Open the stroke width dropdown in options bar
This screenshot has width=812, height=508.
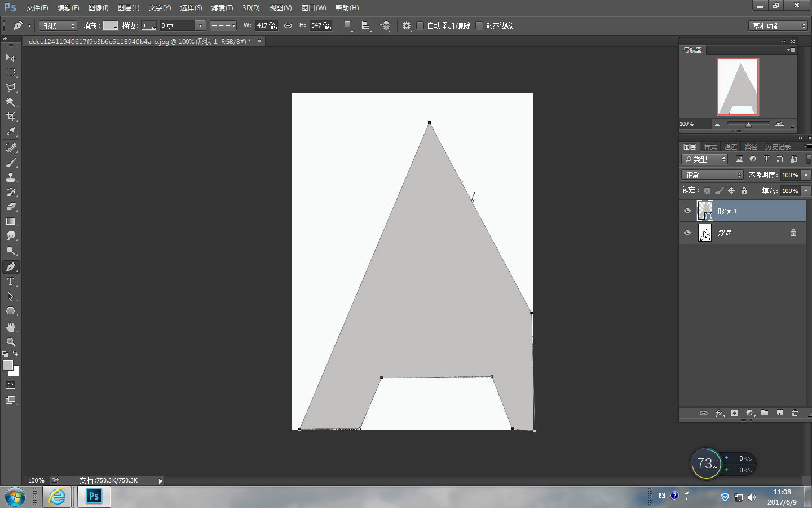tap(200, 25)
